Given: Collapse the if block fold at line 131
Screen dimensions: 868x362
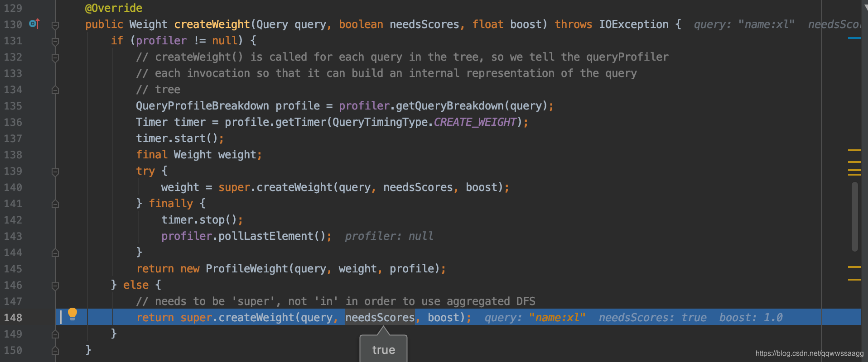Looking at the screenshot, I should point(55,42).
